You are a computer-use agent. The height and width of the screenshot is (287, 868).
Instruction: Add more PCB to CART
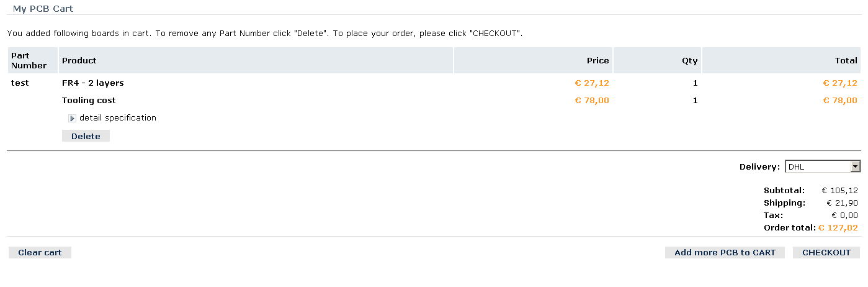tap(725, 253)
